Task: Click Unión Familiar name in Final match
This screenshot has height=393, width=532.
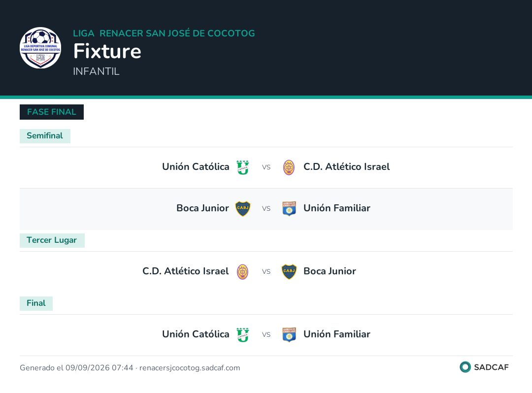Action: pyautogui.click(x=337, y=334)
